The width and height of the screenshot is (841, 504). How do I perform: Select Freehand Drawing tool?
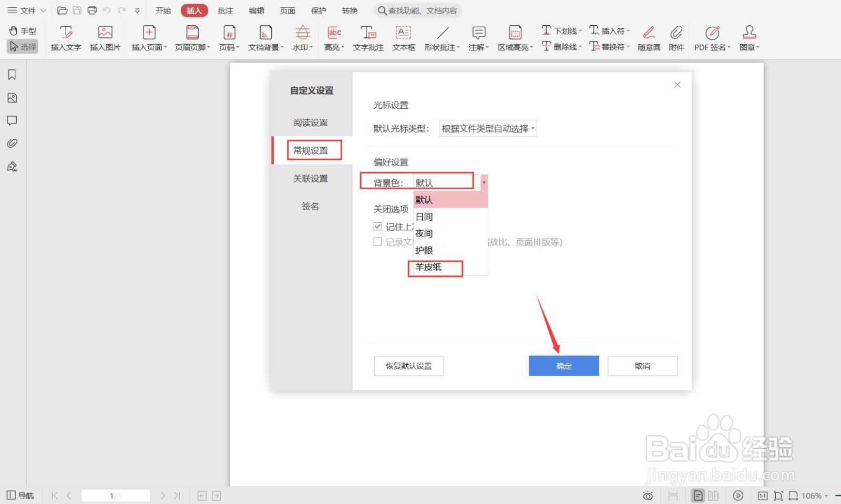point(649,39)
